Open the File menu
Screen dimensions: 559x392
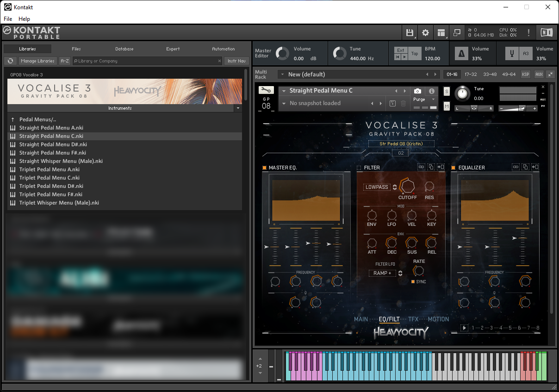(x=8, y=19)
